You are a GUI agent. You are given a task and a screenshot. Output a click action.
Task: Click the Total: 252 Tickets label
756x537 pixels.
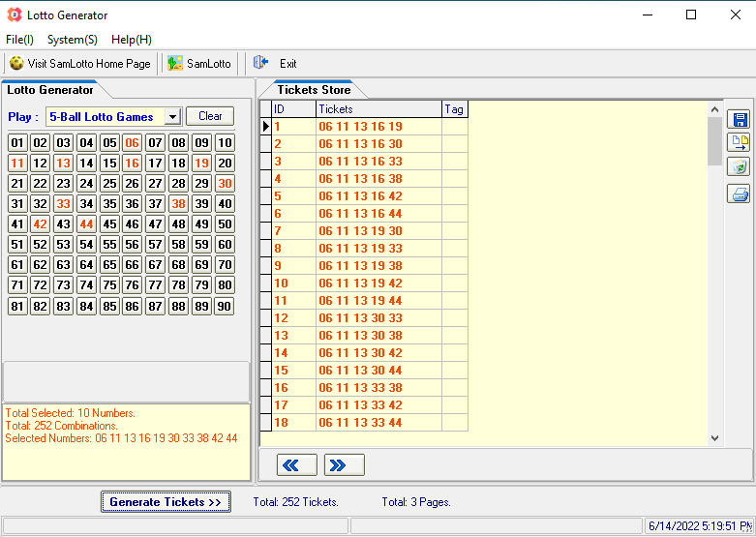pyautogui.click(x=295, y=502)
